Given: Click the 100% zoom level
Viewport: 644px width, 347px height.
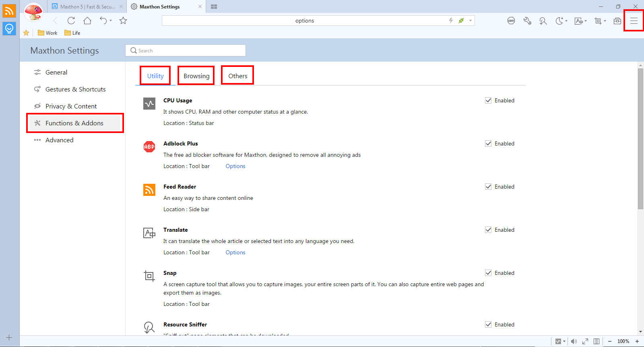Looking at the screenshot, I should coord(623,341).
